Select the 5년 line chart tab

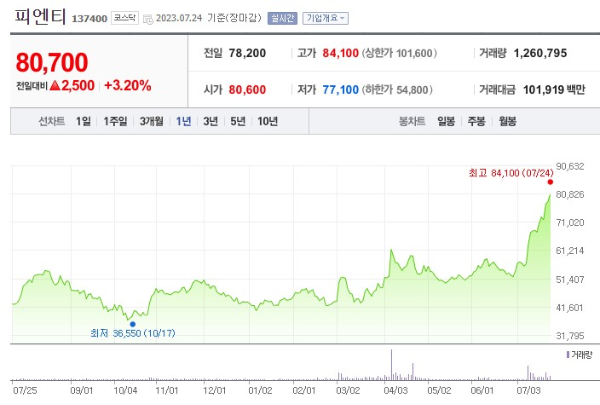pos(238,121)
